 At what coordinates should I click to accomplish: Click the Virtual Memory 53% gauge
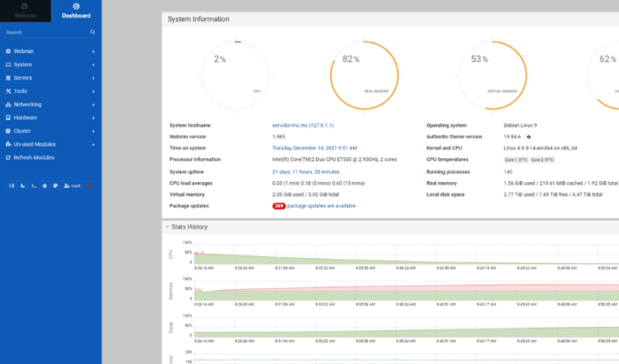click(x=492, y=76)
